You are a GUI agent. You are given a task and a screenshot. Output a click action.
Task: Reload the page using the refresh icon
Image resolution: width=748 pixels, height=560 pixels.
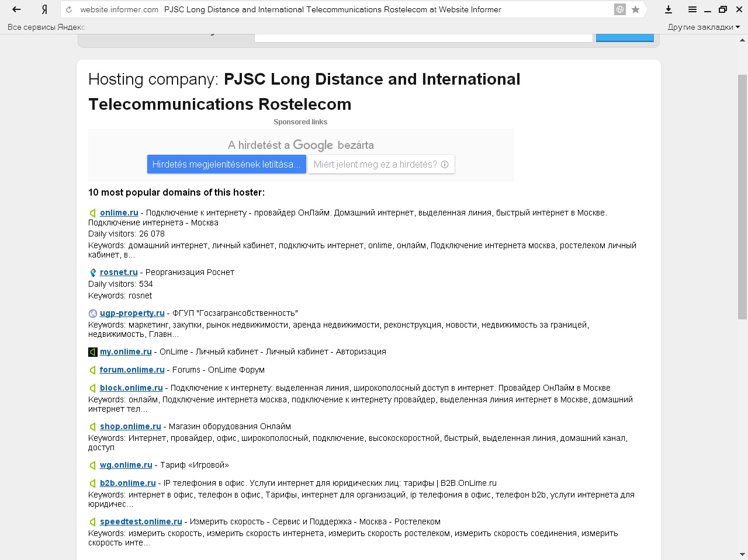[70, 9]
